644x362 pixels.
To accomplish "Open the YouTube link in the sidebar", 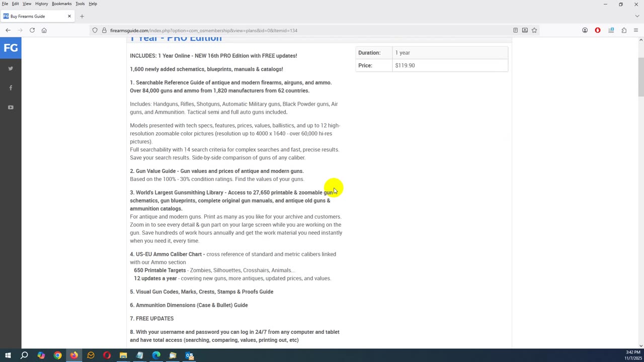I will [x=11, y=107].
